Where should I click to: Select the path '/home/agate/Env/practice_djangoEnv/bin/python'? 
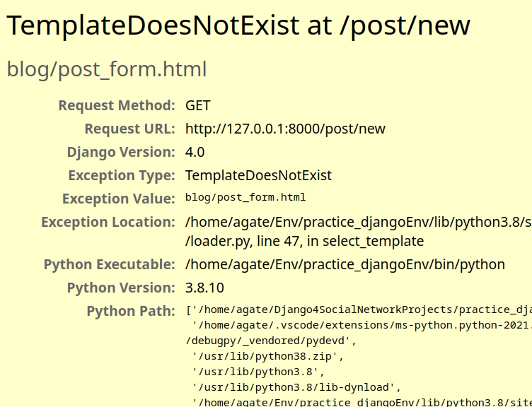click(x=345, y=265)
